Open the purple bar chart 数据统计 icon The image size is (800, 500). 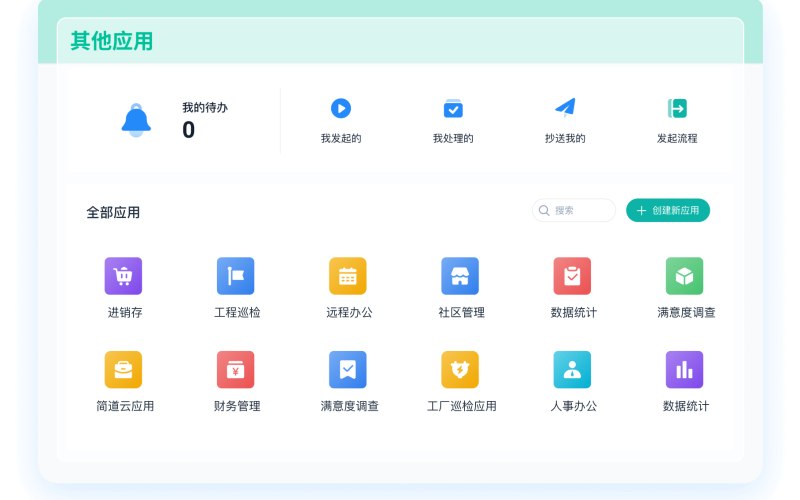[x=685, y=370]
